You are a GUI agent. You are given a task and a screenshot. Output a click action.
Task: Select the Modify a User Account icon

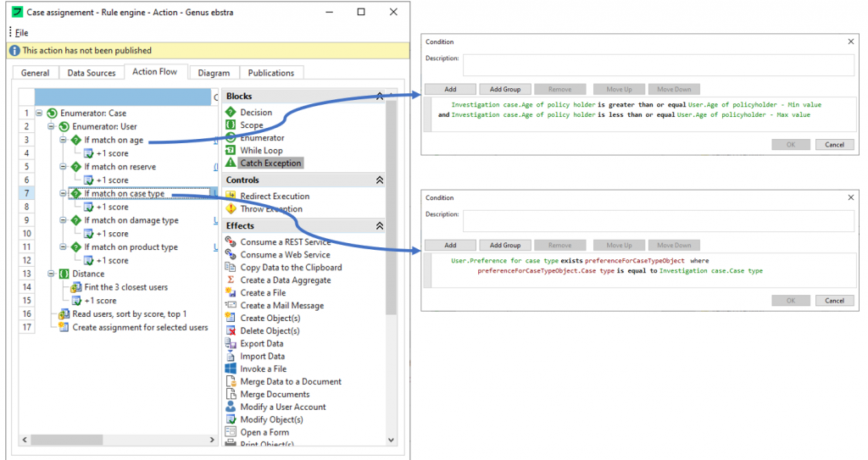231,407
